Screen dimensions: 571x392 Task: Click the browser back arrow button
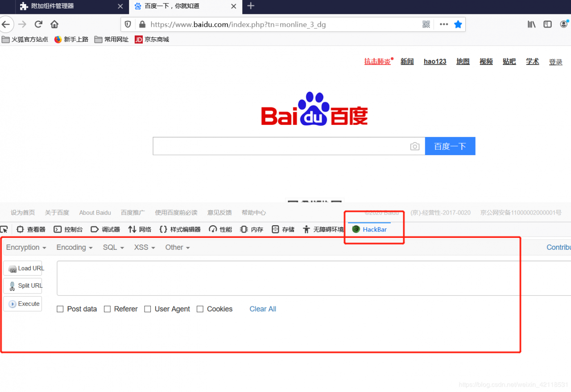(x=5, y=24)
